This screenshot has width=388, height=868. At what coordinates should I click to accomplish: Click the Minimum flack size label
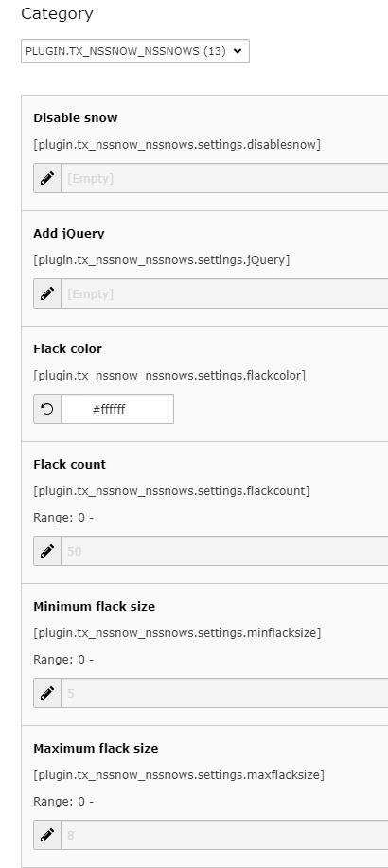coord(94,606)
